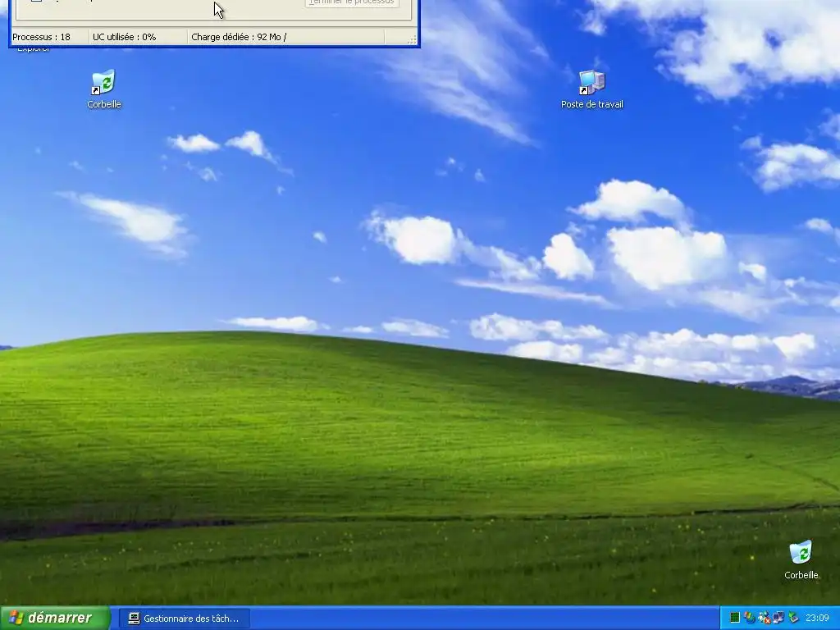Click the 'Processus : 18' status bar entry
840x630 pixels.
pyautogui.click(x=49, y=37)
